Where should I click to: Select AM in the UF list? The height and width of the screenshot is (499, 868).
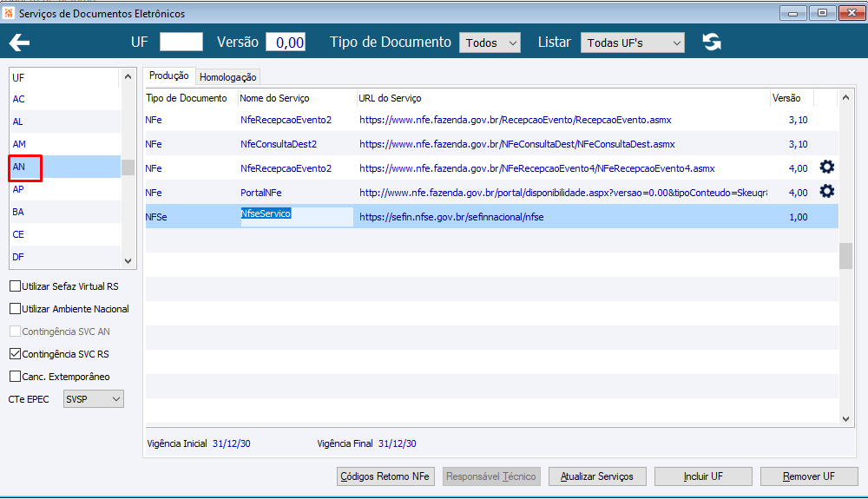tap(65, 144)
